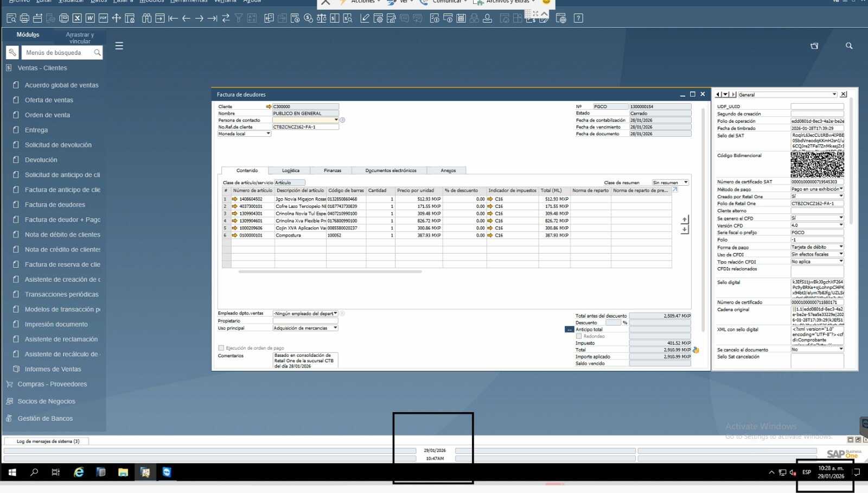The image size is (868, 493).
Task: Export to Excel via the toolbar icon
Action: 77,18
